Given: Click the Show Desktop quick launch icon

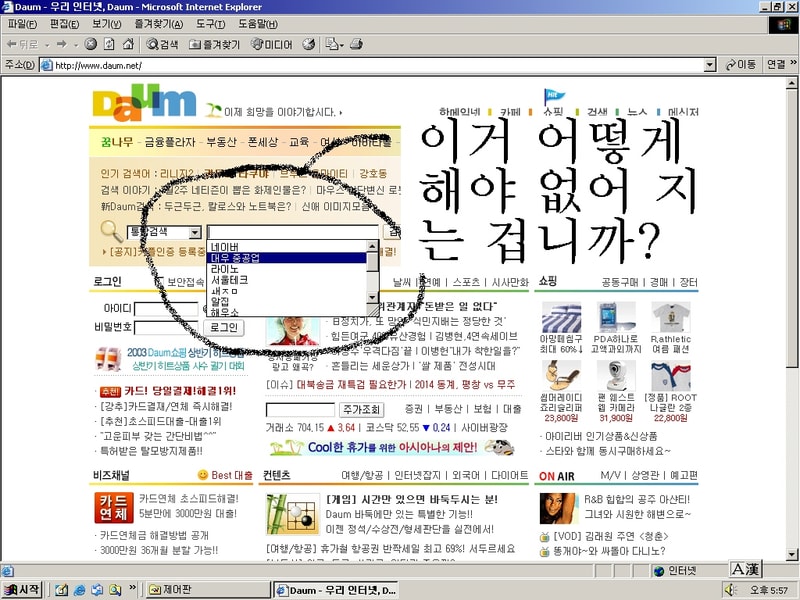Looking at the screenshot, I should click(62, 590).
